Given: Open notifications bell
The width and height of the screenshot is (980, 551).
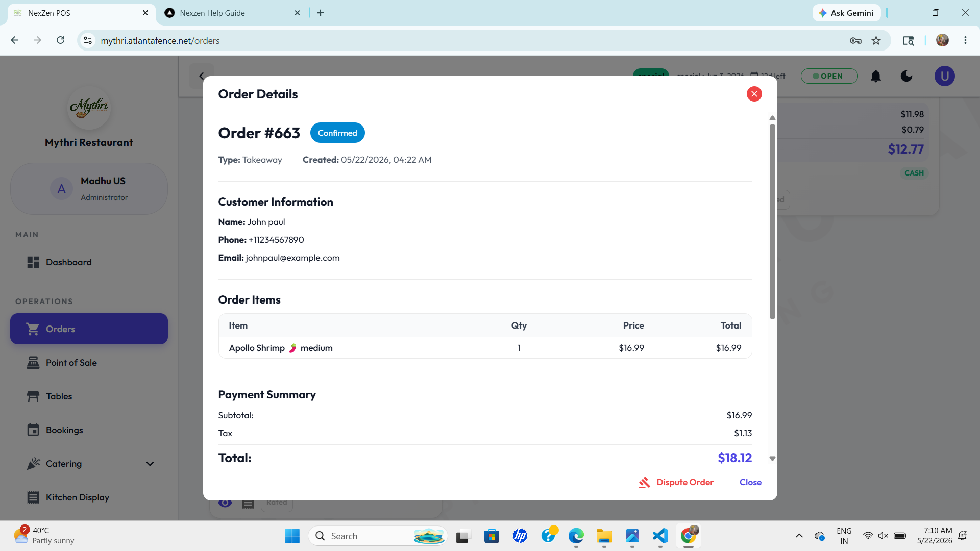Looking at the screenshot, I should tap(876, 76).
